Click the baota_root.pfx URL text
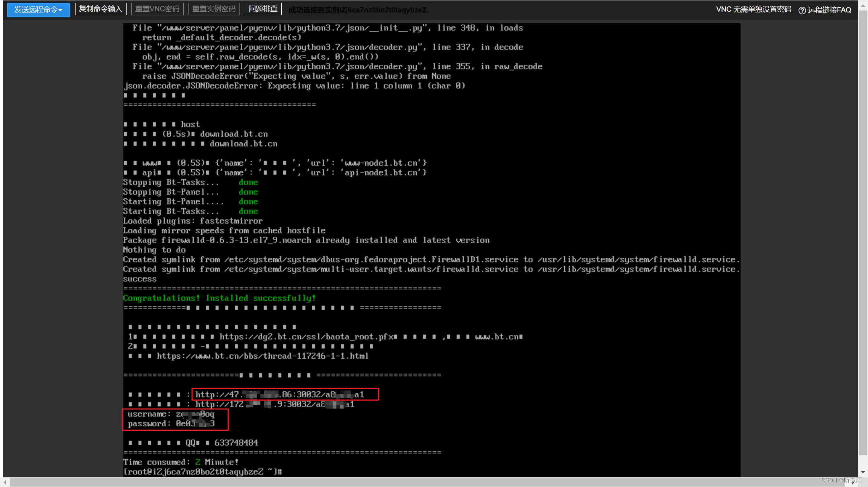The image size is (868, 487). [x=306, y=337]
